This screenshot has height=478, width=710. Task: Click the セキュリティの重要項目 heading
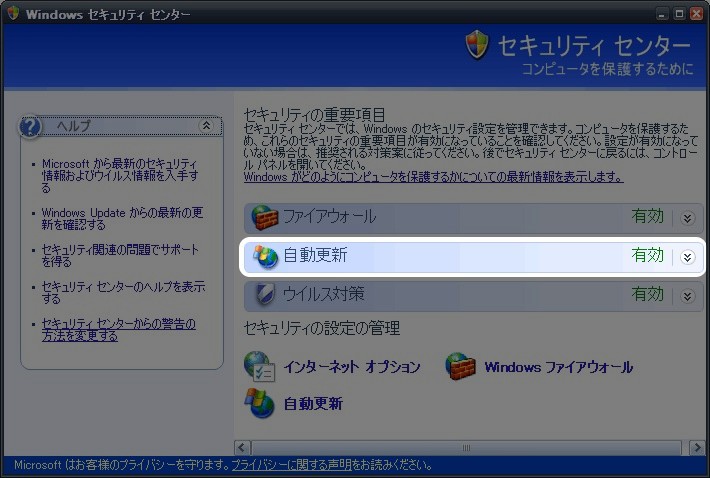click(x=314, y=115)
